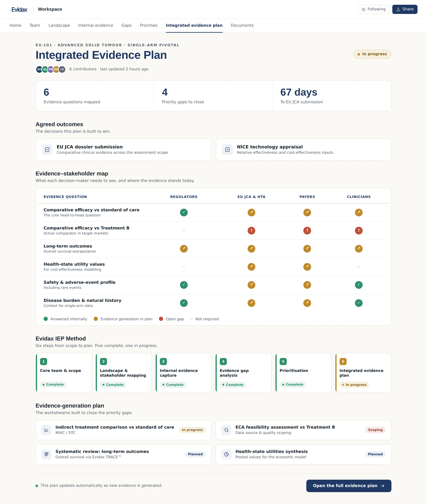Screen dimensions: 427x504
Task: Click the upload icon on the Share button
Action: tap(398, 9)
